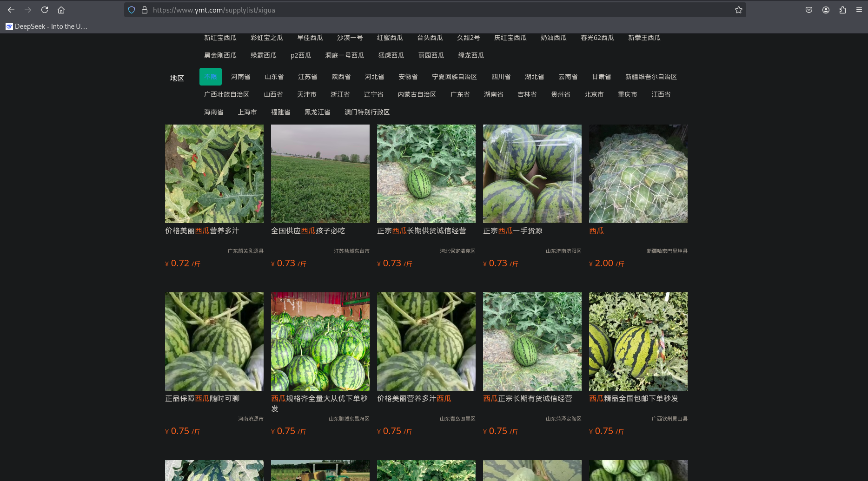Screen dimensions: 868x481
Task: Open listing titled 西瓜正宗长期有货诚信经营
Action: pos(528,399)
